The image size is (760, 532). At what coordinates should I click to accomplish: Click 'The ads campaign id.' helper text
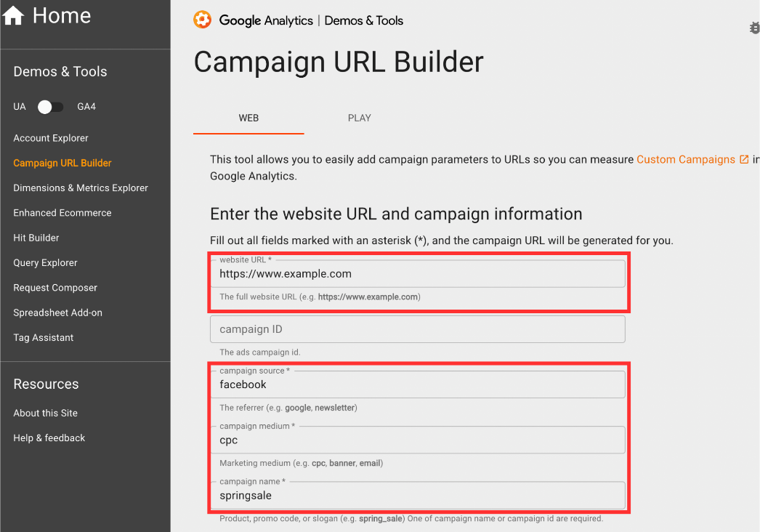260,352
